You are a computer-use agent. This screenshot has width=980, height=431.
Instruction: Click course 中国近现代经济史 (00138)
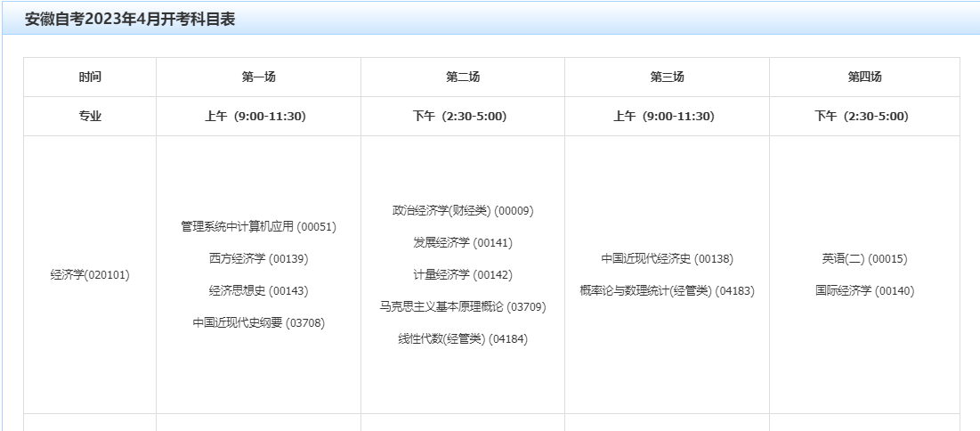667,258
